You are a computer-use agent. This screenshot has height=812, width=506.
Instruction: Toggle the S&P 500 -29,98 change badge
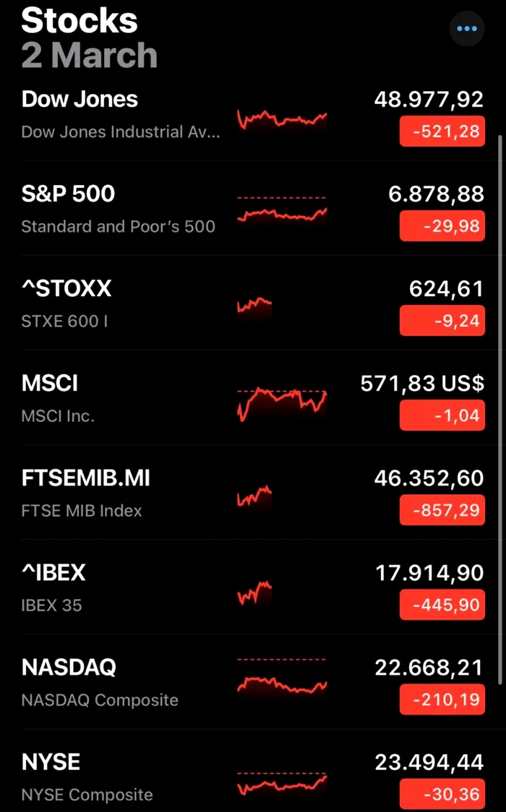coord(442,227)
